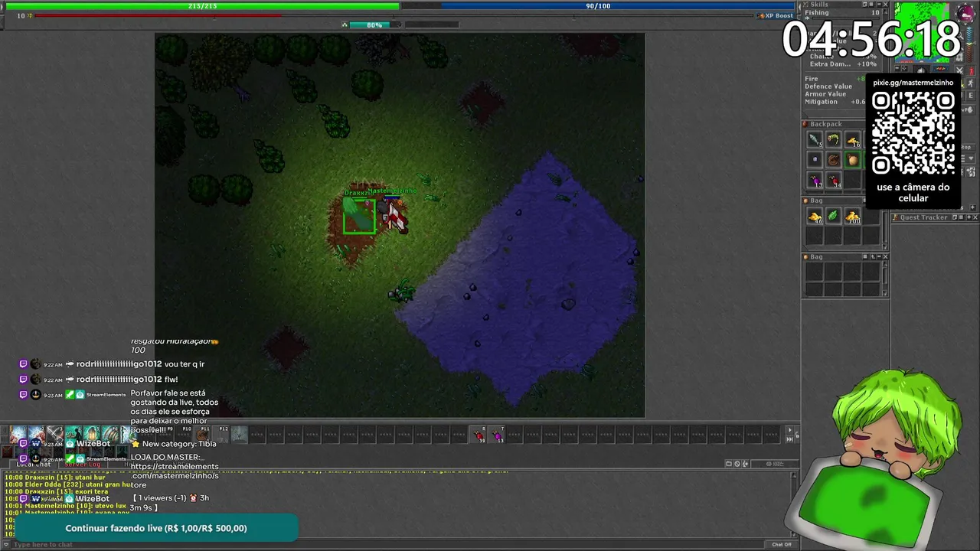This screenshot has width=980, height=551.
Task: Click the Defence Value stat row
Action: [x=835, y=86]
